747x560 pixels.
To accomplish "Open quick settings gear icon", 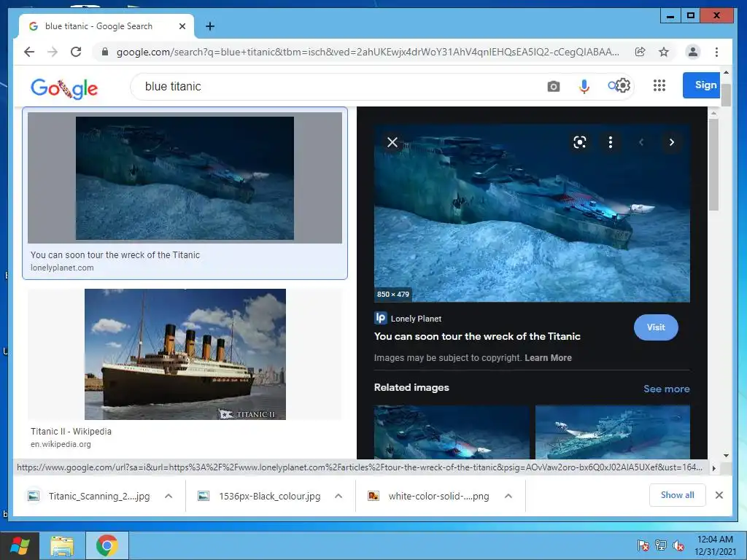I will [623, 86].
